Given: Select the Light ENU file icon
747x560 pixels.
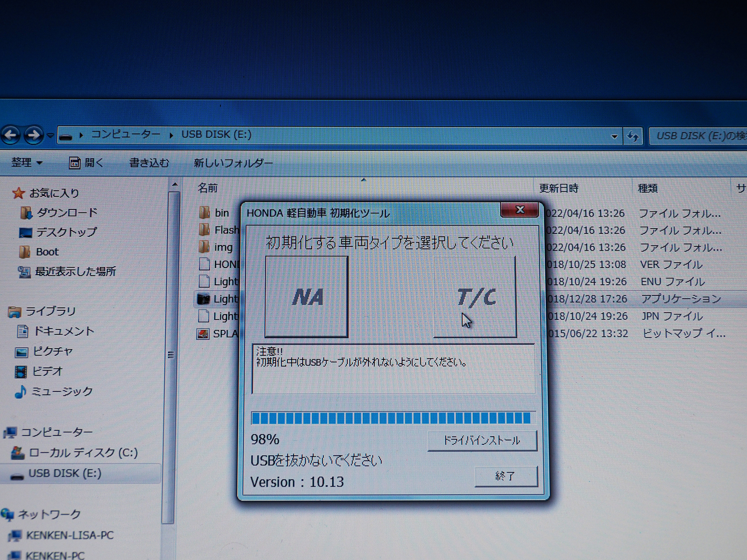Looking at the screenshot, I should (x=204, y=281).
